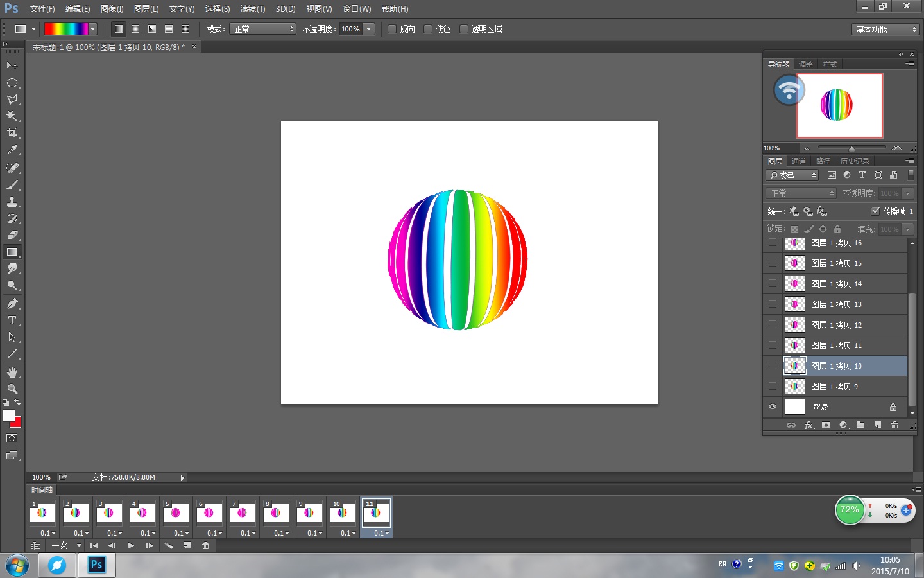
Task: Open the layer blend mode (正常) dropdown
Action: [801, 193]
